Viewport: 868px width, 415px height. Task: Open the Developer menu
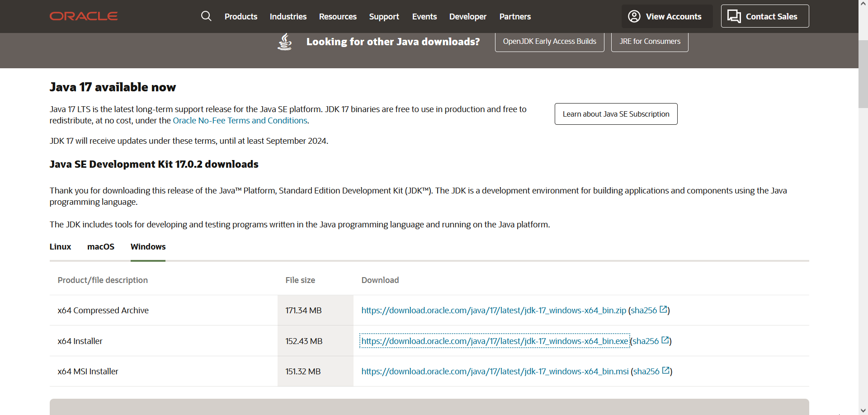[468, 17]
